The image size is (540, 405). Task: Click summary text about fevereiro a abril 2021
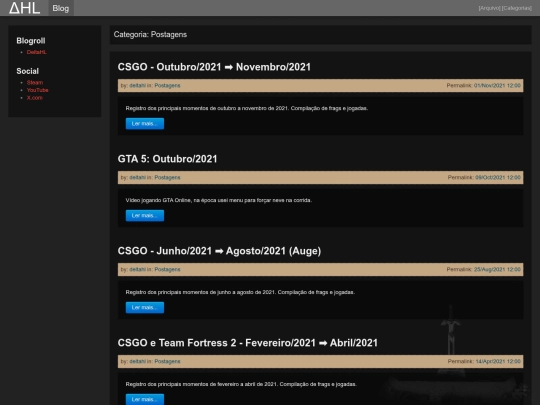241,384
